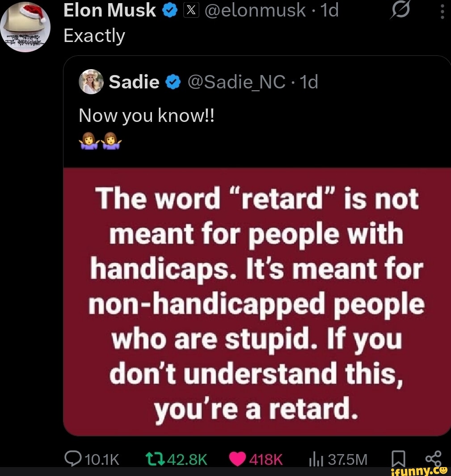Open the @Sadie_NC handle link

(x=236, y=82)
